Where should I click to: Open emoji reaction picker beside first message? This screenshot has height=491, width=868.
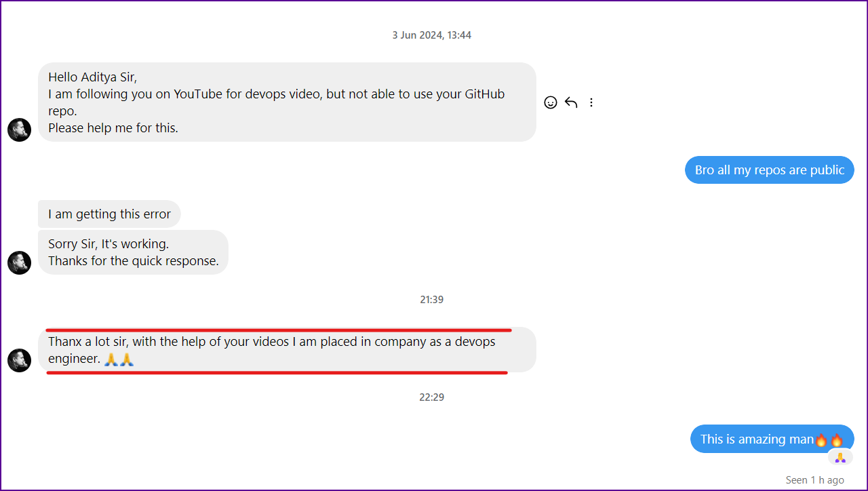(x=551, y=102)
